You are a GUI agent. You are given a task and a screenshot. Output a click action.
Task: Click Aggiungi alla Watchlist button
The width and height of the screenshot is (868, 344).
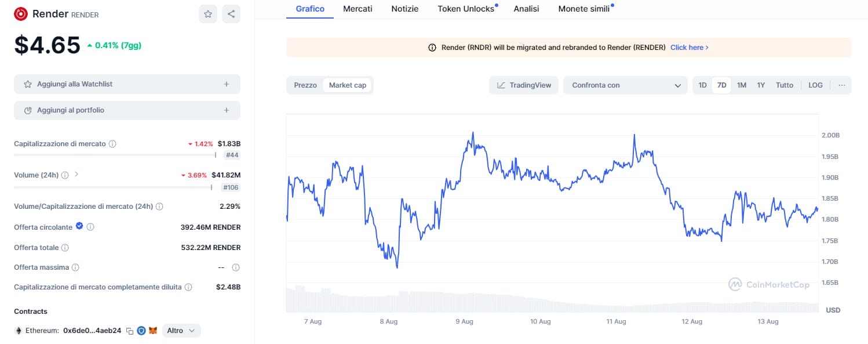coord(127,84)
